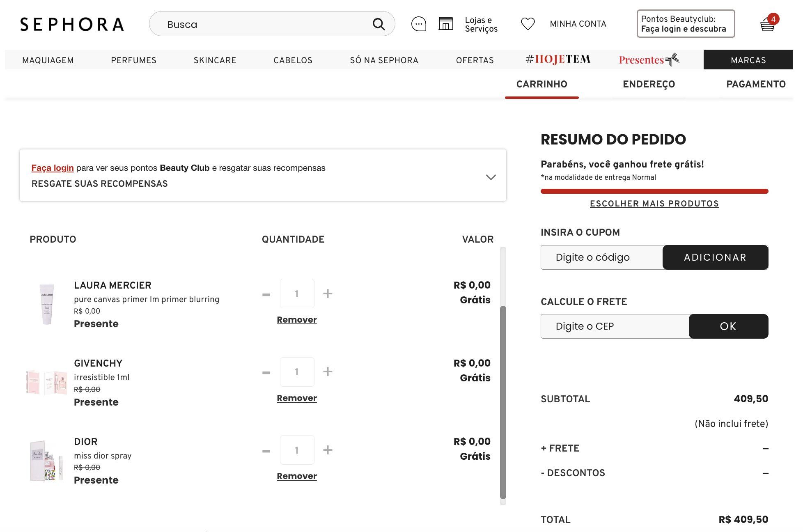This screenshot has width=803, height=532.
Task: Click the Givenchy quantity box
Action: click(x=297, y=372)
